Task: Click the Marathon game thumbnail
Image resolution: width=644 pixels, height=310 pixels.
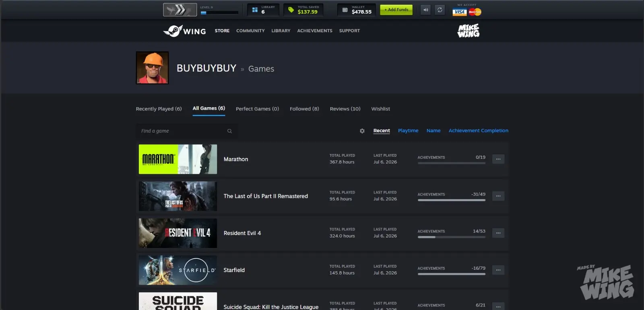Action: [x=178, y=159]
